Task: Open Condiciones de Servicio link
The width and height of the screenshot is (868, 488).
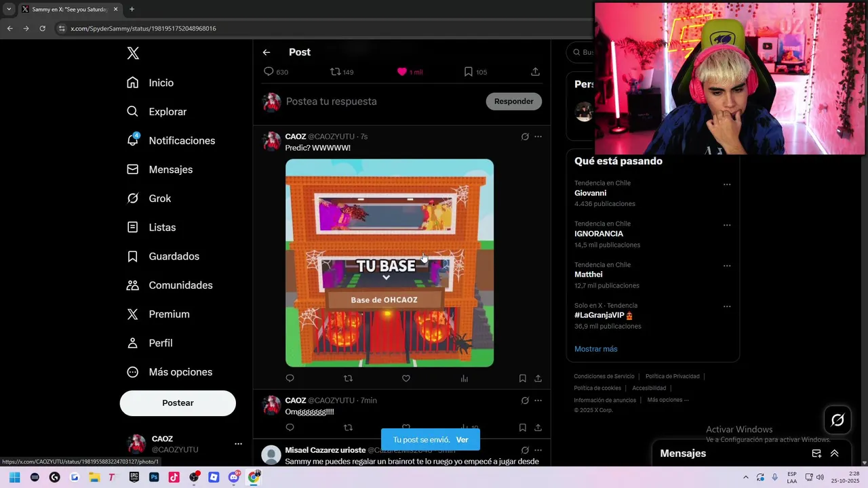Action: point(604,376)
